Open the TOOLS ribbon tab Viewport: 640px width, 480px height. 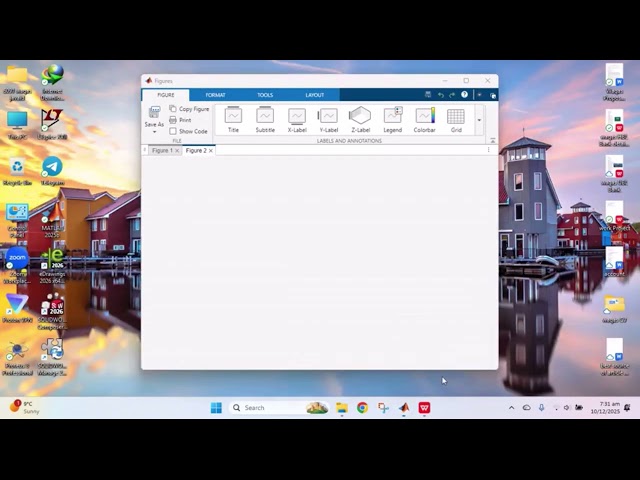pyautogui.click(x=265, y=95)
